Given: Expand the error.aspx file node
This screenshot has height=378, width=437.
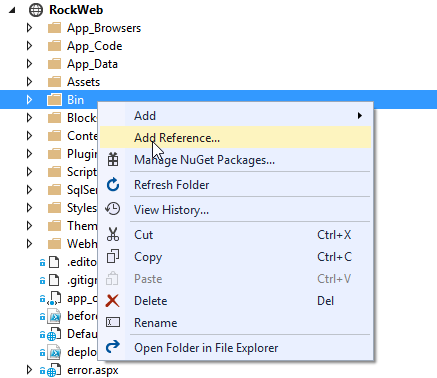Looking at the screenshot, I should point(29,370).
